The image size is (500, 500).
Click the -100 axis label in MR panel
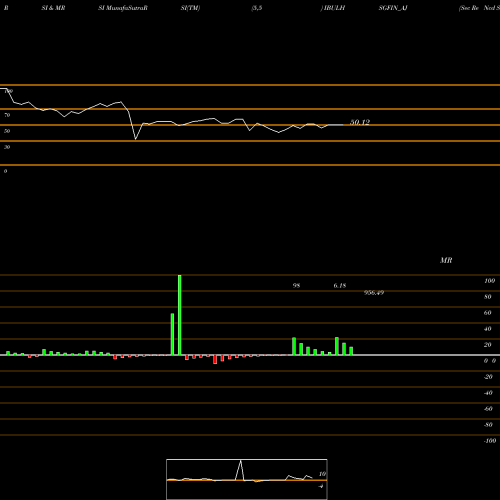(x=489, y=441)
